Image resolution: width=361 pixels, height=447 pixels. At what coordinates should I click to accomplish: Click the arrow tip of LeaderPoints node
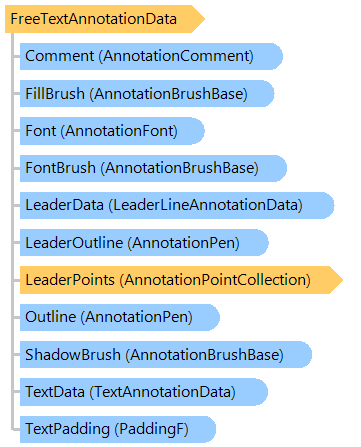336,280
